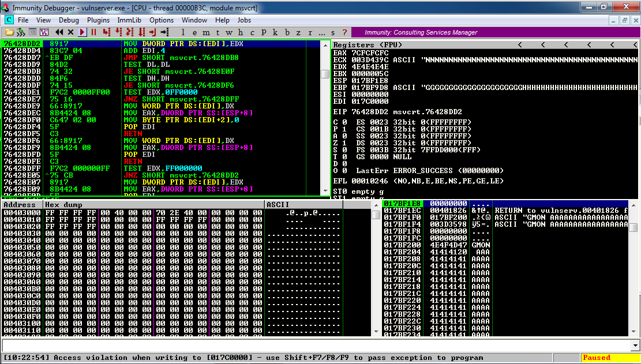Toggle the Registers (FPU) header view

[x=369, y=44]
